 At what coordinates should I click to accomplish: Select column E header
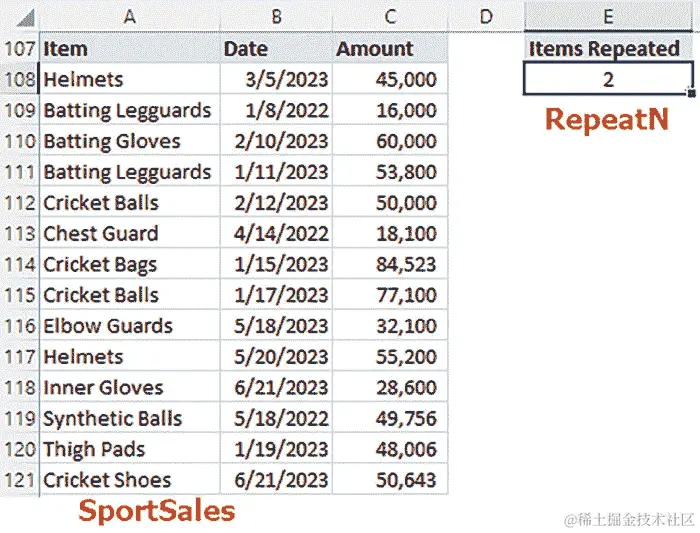click(x=608, y=17)
